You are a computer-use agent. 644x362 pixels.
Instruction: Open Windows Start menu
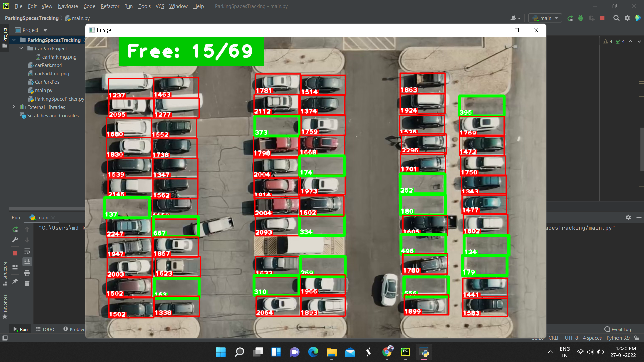tap(221, 352)
